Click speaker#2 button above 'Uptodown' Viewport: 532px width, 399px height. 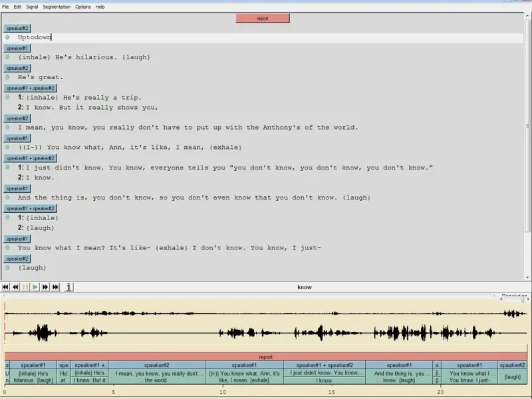click(17, 28)
